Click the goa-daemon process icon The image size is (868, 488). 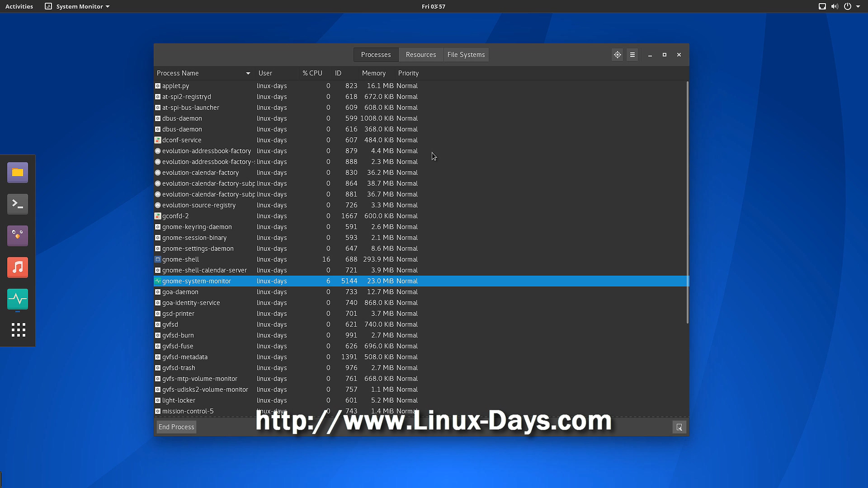pyautogui.click(x=158, y=292)
